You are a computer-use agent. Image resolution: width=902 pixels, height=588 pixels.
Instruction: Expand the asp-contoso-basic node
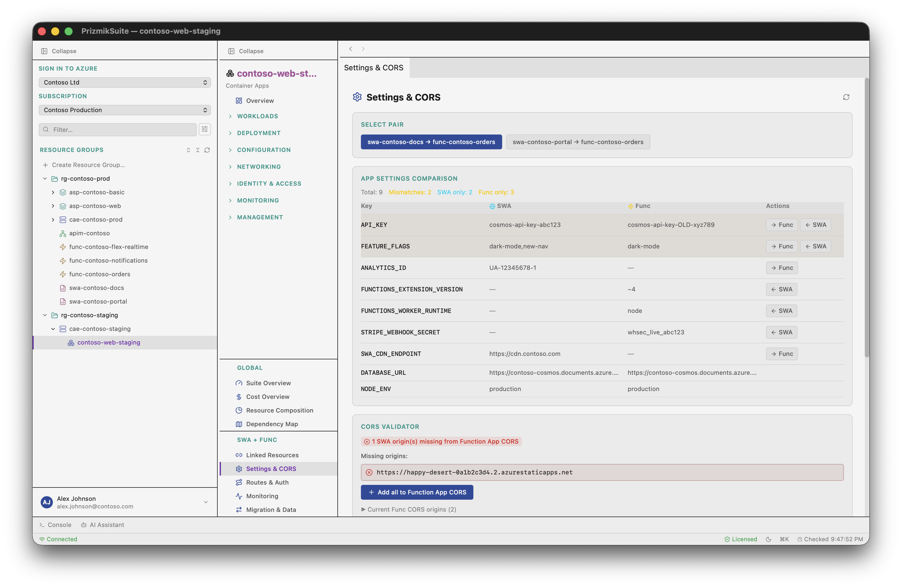click(x=53, y=192)
